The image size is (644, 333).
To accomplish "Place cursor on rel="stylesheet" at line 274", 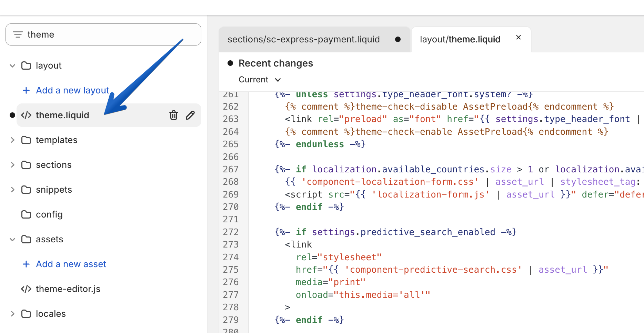I will coord(339,257).
